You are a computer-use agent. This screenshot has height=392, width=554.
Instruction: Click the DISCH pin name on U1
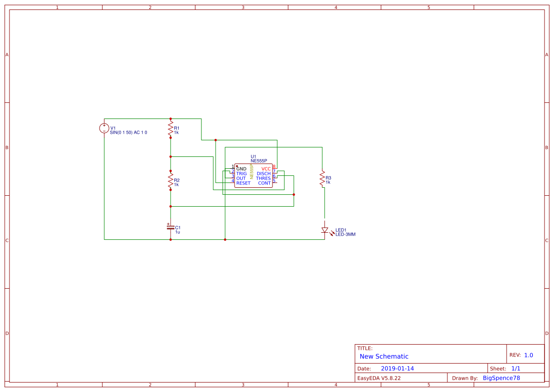coord(263,173)
